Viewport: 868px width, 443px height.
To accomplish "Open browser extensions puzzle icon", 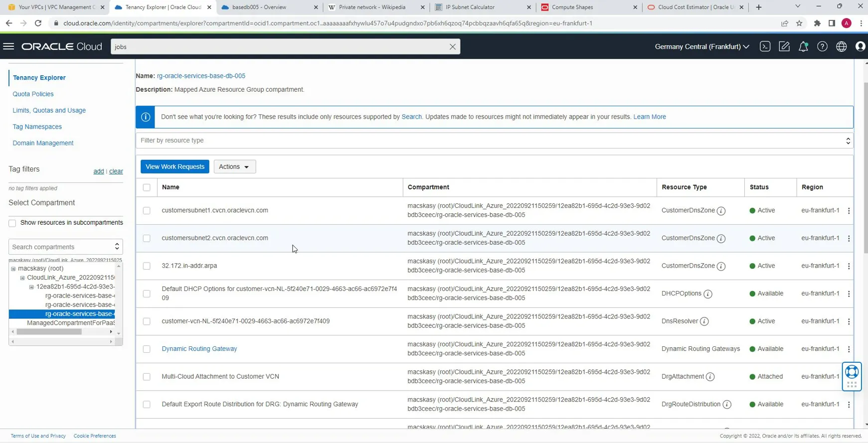I will (x=817, y=23).
